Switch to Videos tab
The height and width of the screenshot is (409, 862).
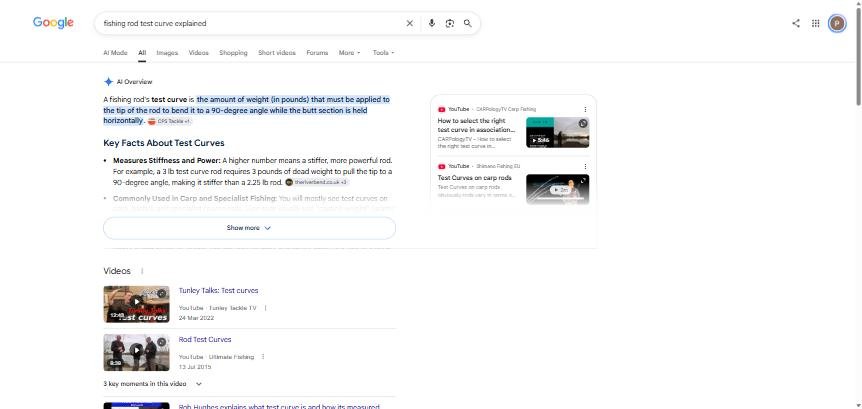[198, 53]
